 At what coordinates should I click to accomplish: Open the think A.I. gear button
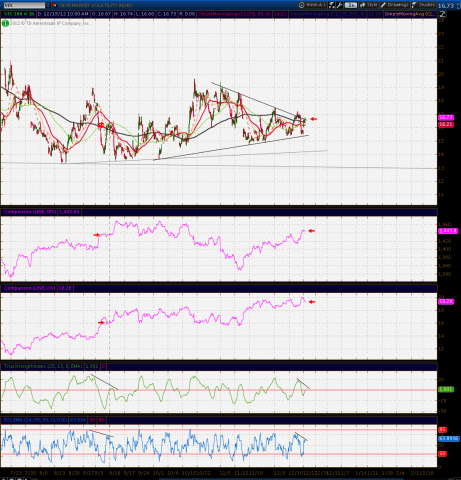click(x=312, y=5)
